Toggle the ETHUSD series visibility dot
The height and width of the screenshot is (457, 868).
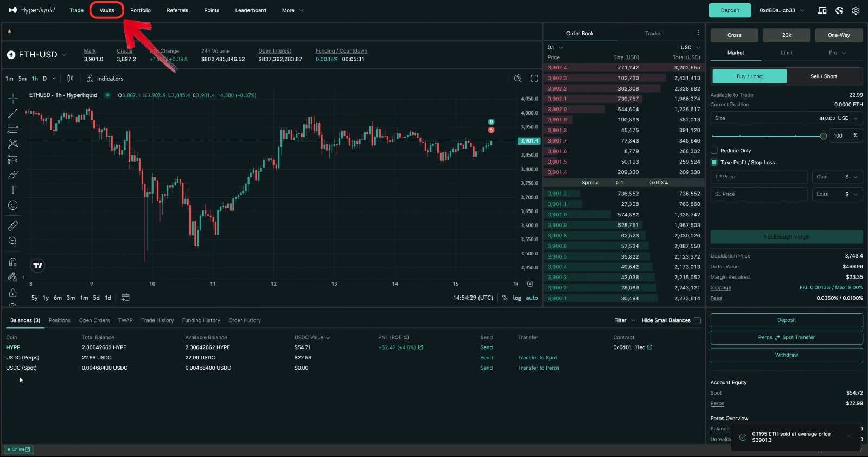click(x=107, y=95)
